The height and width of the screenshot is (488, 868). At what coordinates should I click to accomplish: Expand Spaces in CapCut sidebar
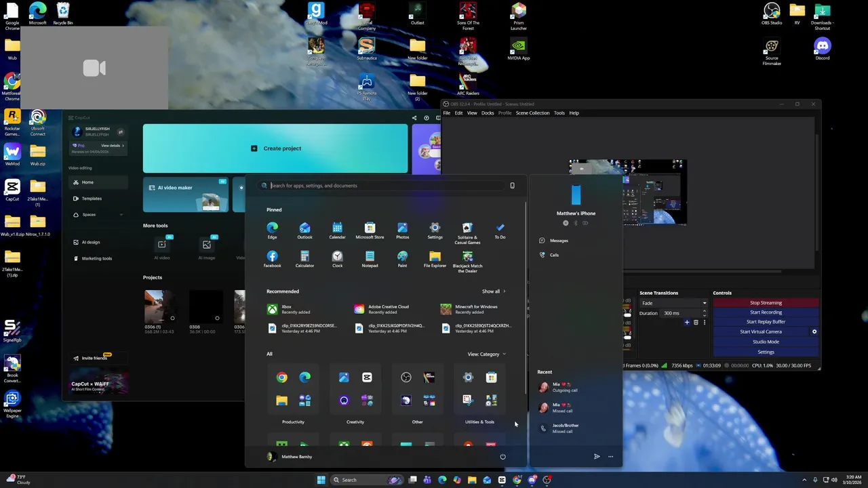(x=121, y=215)
